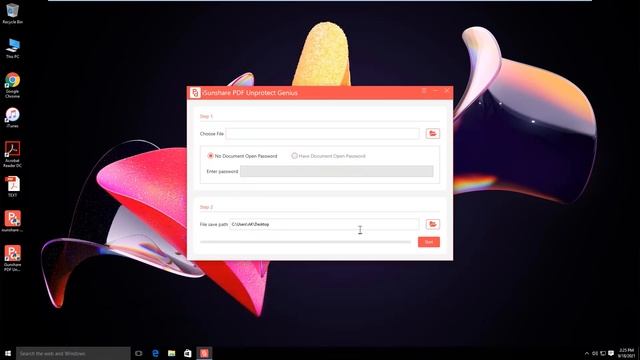
Task: Select the Acrobat Reader DC shortcut
Action: point(13,154)
